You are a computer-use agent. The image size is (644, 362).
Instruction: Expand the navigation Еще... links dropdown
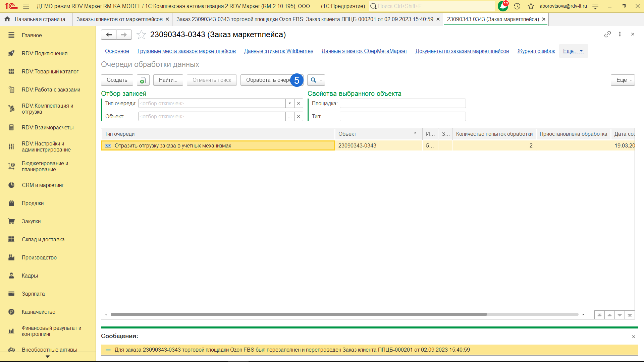(573, 51)
